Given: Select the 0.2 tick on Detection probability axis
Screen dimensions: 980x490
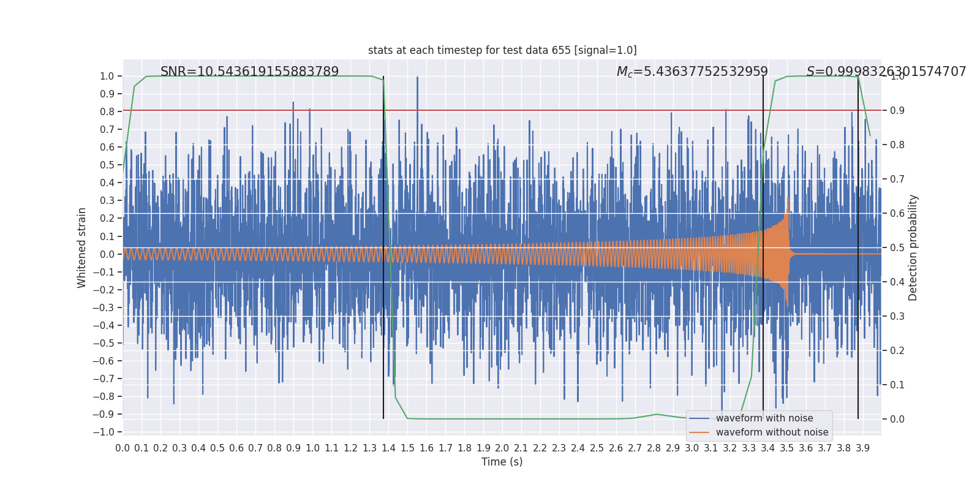Looking at the screenshot, I should (897, 351).
